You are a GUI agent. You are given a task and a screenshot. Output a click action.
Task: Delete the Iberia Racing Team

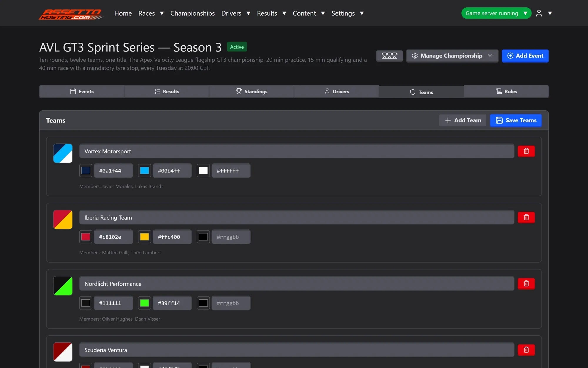pyautogui.click(x=526, y=218)
